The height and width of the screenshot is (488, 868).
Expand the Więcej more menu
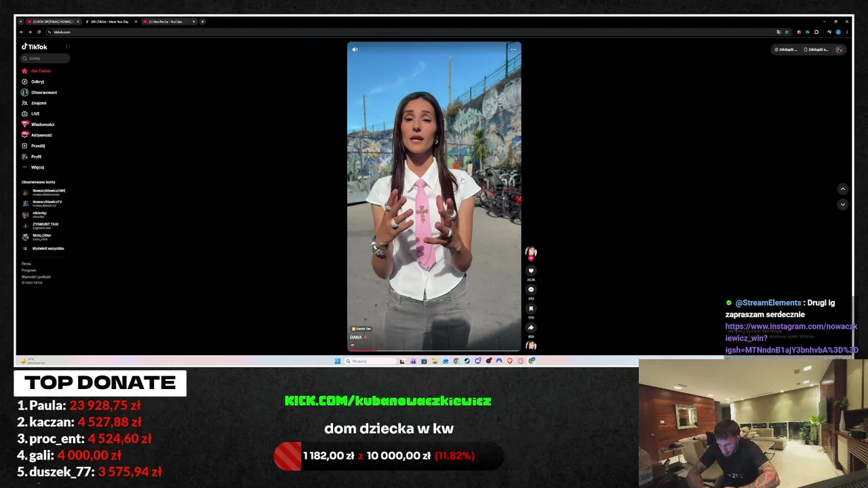(x=33, y=167)
